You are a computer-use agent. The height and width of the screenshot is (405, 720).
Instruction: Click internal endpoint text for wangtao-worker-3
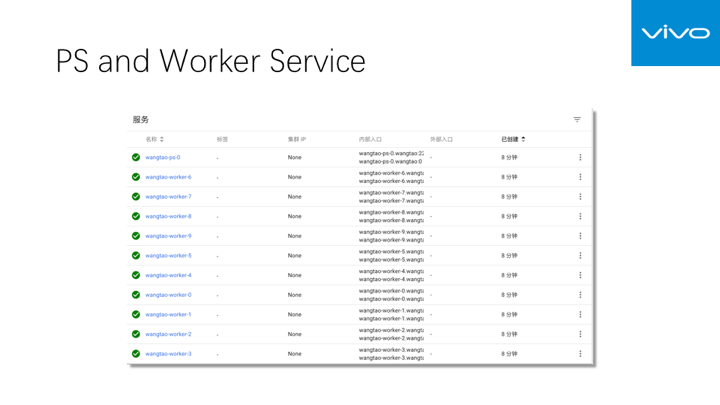click(x=391, y=354)
